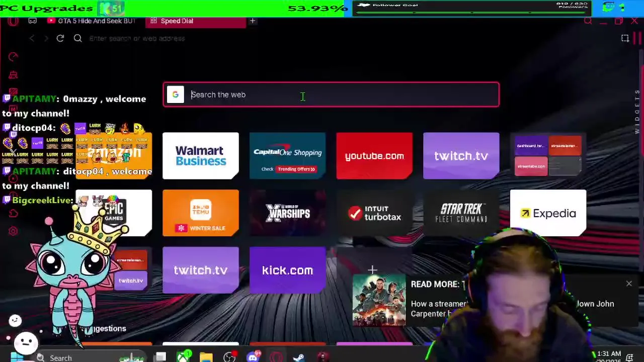Open a new tab with plus button

coord(253,21)
